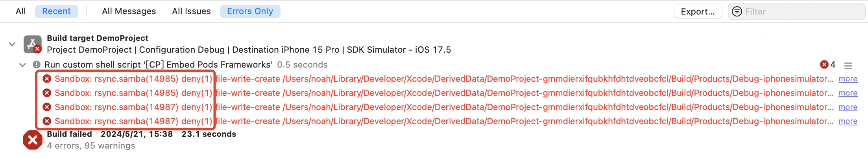Screen dimensions: 868x158
Task: Click the DemoProject build target hammer icon
Action: tap(32, 44)
